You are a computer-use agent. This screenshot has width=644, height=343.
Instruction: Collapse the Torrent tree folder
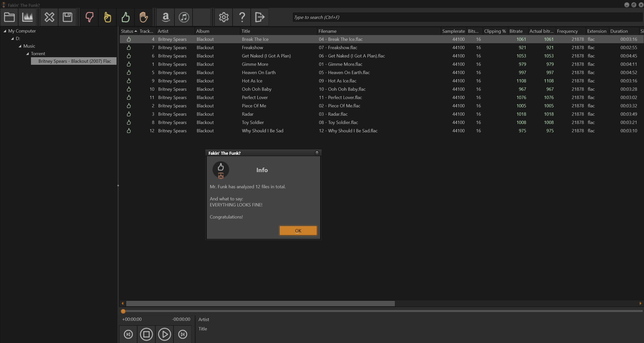tap(27, 54)
